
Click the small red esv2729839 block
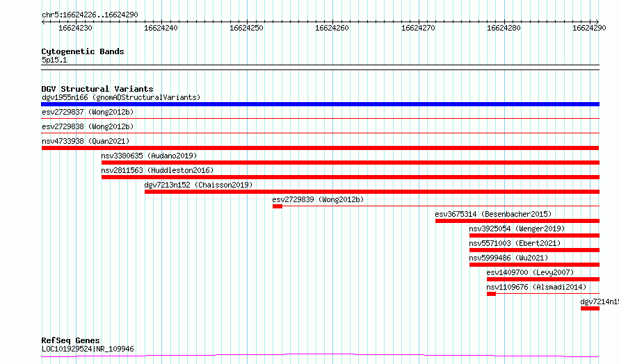coord(278,206)
